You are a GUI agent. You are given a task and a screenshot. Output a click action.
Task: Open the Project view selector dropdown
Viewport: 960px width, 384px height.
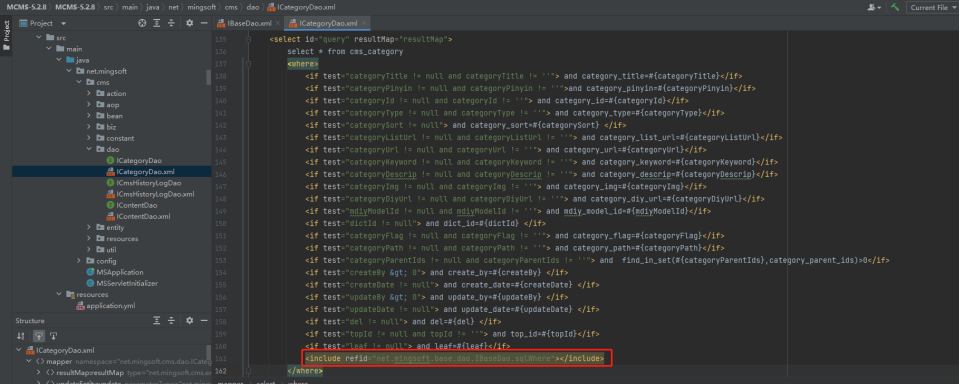(43, 23)
